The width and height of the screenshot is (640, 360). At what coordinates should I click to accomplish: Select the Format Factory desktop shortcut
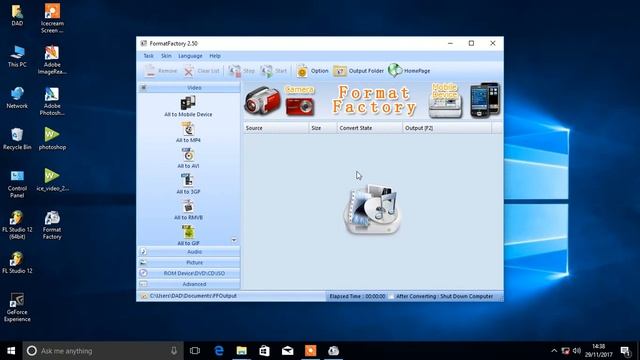(52, 225)
